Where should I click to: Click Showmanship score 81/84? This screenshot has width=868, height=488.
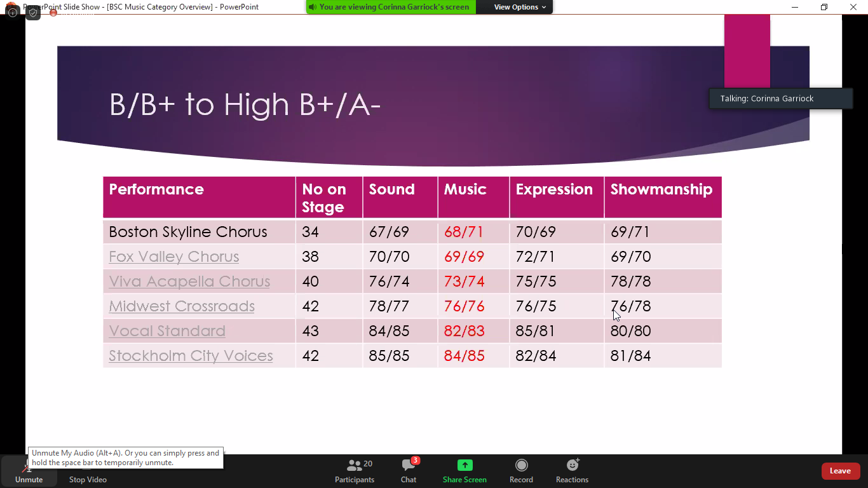pyautogui.click(x=630, y=356)
